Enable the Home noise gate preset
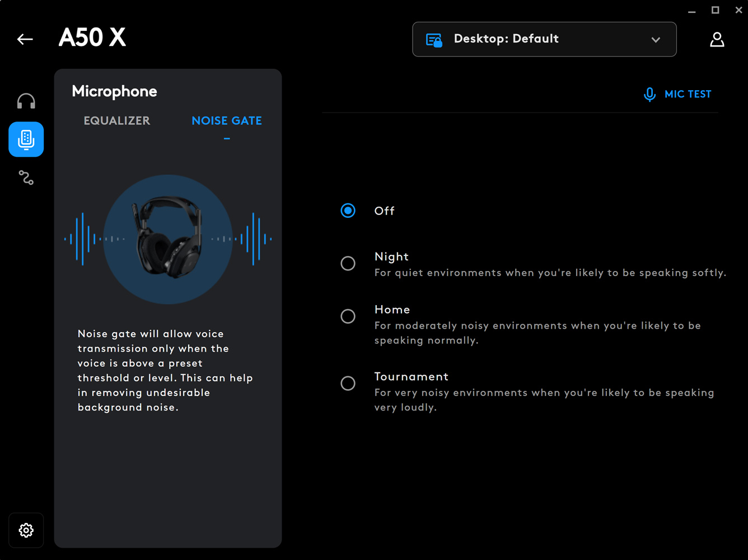This screenshot has width=748, height=560. click(348, 316)
